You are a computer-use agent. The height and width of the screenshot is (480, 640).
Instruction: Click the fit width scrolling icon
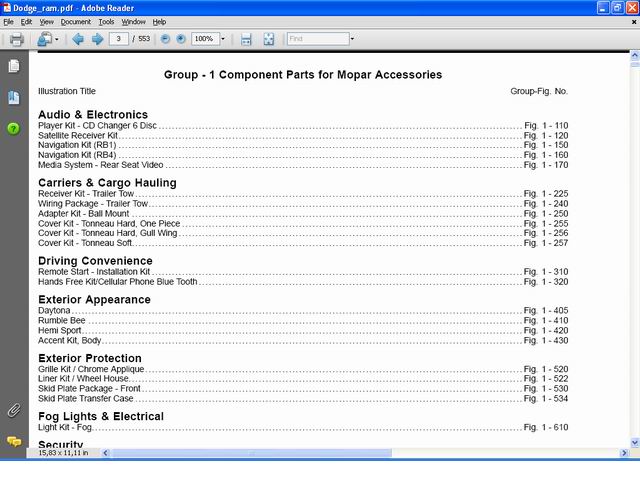pyautogui.click(x=246, y=39)
